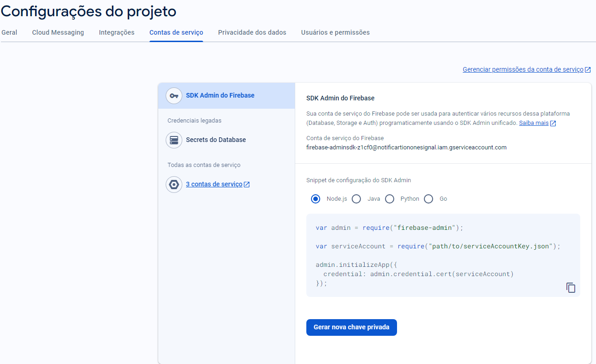The height and width of the screenshot is (364, 596).
Task: Click the hexagon icon beside 3 contas de serviço
Action: tap(174, 185)
